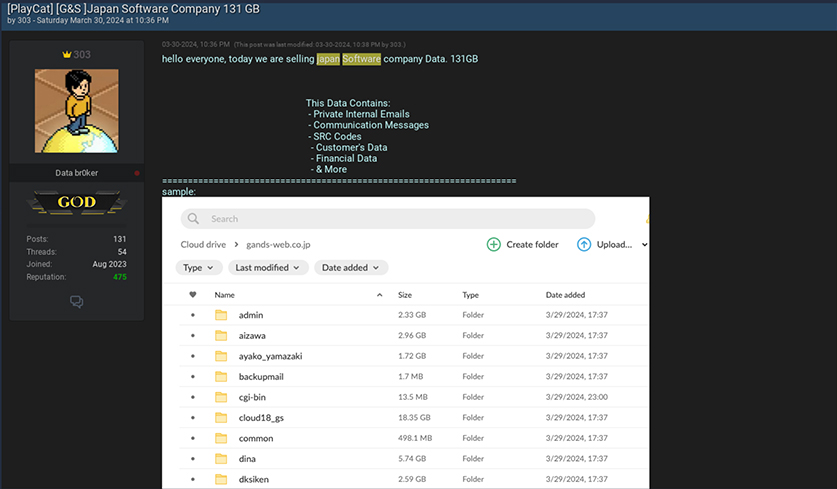Click the favorite dot on the dina row
837x489 pixels.
pos(193,459)
